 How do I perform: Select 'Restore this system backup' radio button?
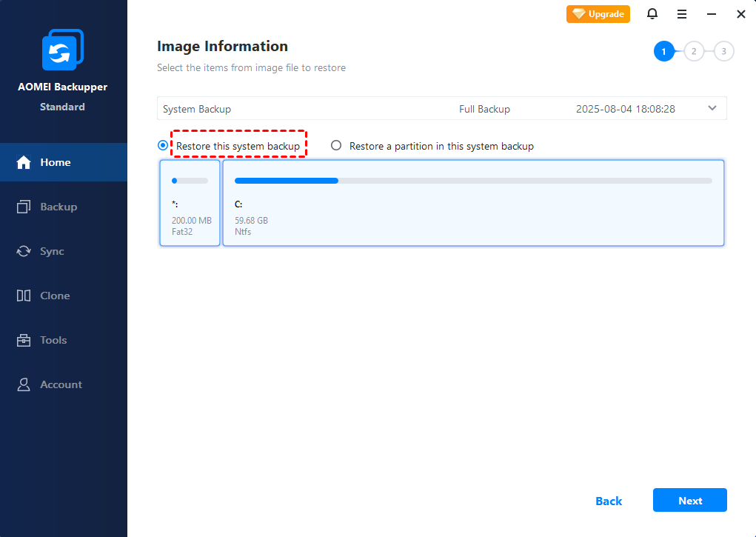tap(163, 146)
